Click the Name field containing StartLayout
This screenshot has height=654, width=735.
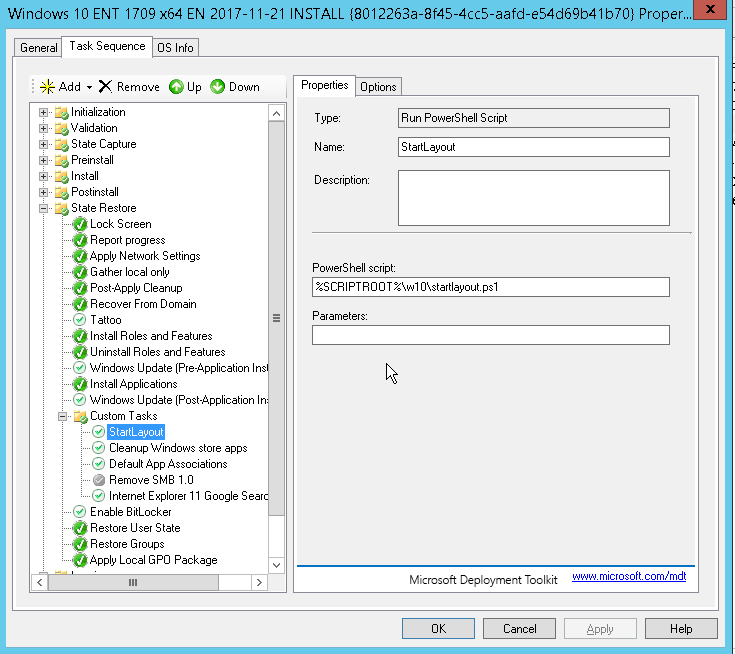coord(534,147)
